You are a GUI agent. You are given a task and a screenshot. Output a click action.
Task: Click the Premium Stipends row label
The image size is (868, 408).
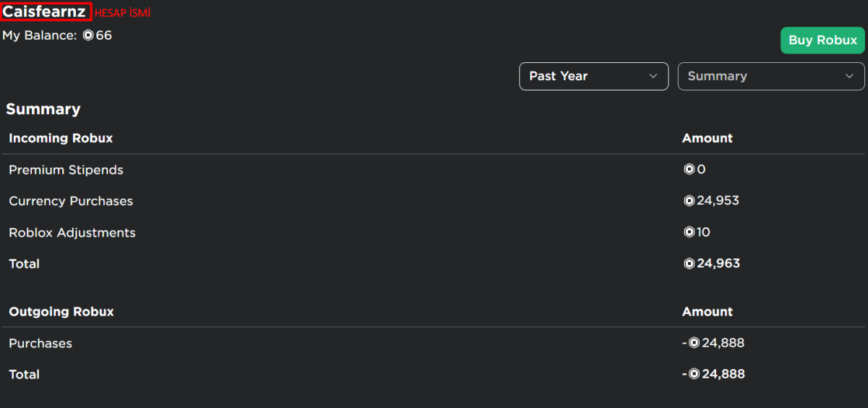(66, 170)
